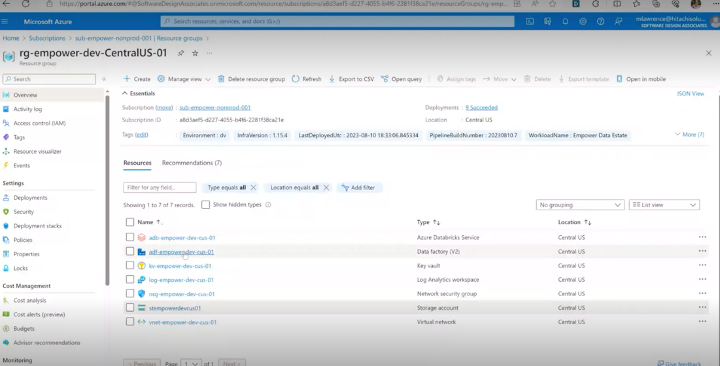Favorite the resource group with star

[195, 53]
